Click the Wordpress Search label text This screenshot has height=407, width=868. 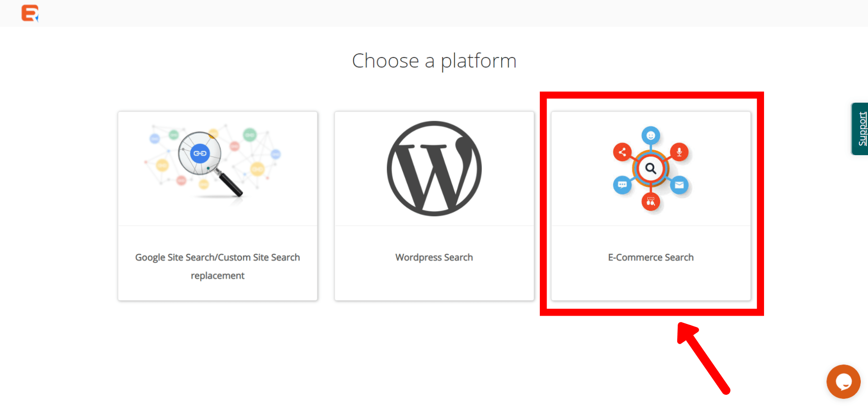point(434,257)
